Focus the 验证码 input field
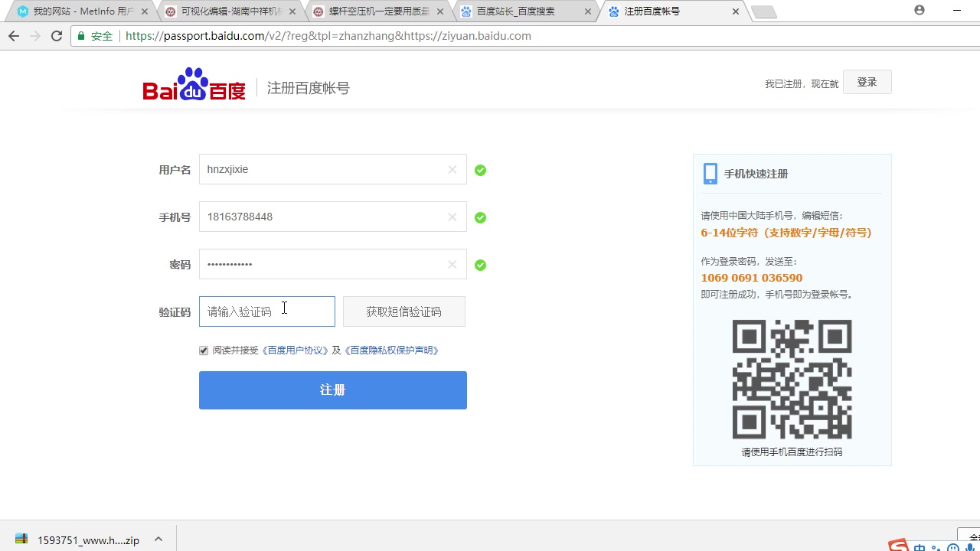Screen dimensions: 980x551 point(266,311)
